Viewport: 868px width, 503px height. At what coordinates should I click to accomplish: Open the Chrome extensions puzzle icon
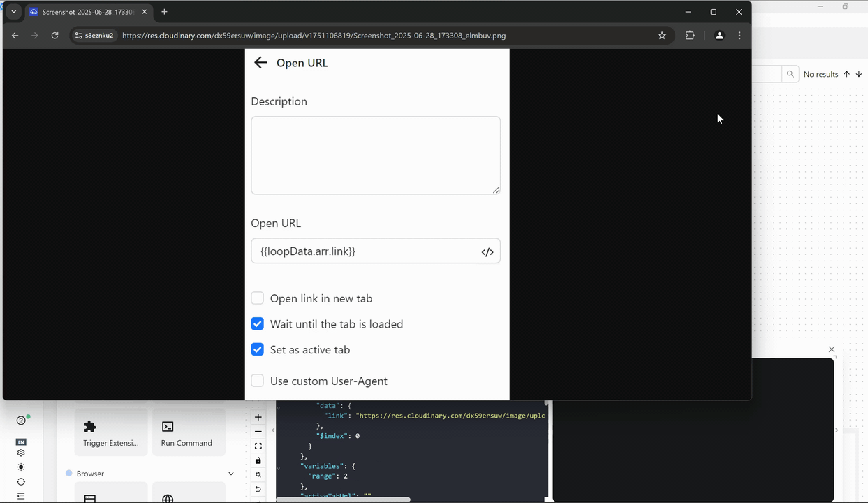[x=690, y=36]
